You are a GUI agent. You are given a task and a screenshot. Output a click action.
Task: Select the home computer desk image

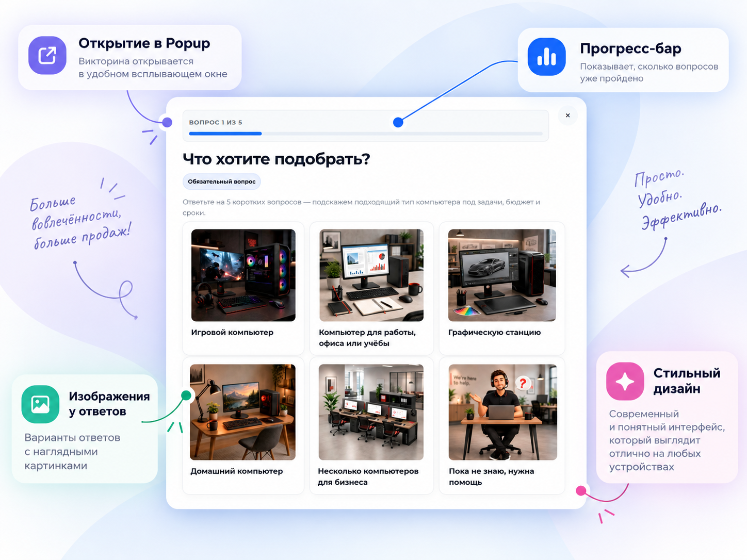point(242,412)
